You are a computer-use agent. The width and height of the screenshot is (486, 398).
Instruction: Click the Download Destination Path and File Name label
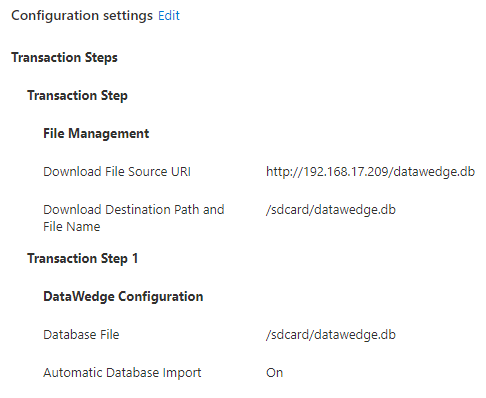[134, 218]
